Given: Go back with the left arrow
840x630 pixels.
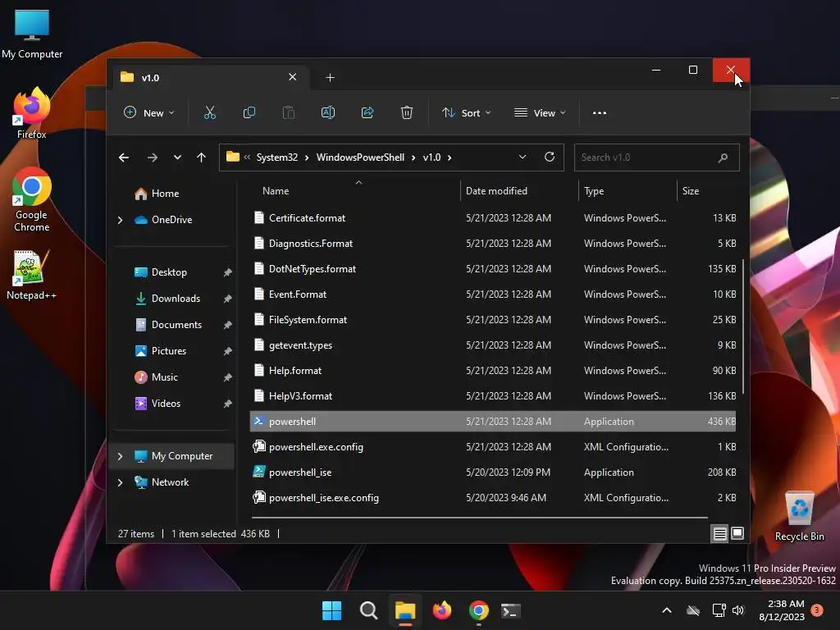Looking at the screenshot, I should [124, 157].
